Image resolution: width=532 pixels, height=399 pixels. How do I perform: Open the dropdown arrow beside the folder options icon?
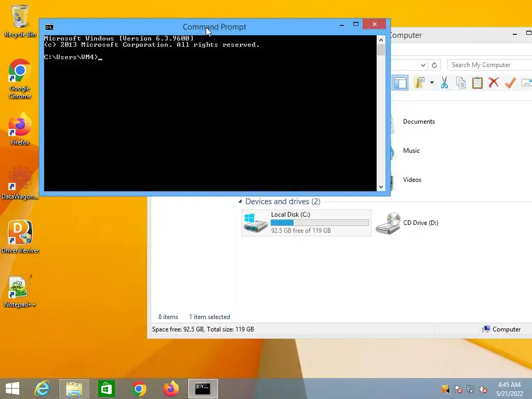coord(432,83)
